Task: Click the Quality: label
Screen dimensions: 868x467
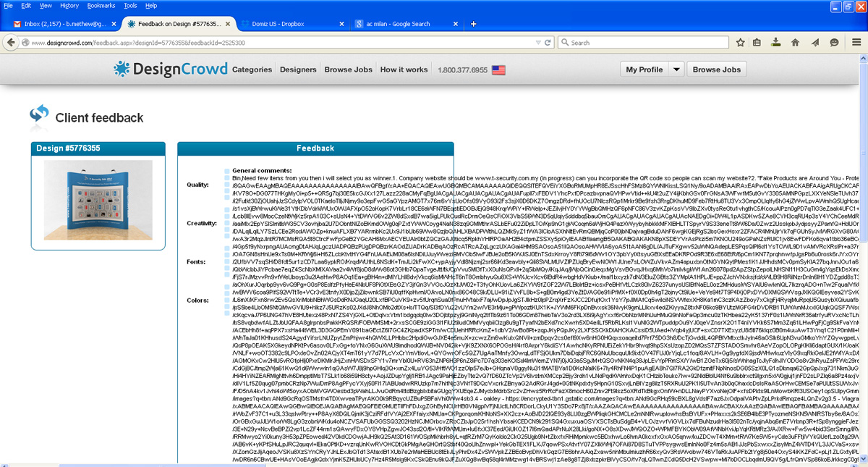Action: pos(198,184)
